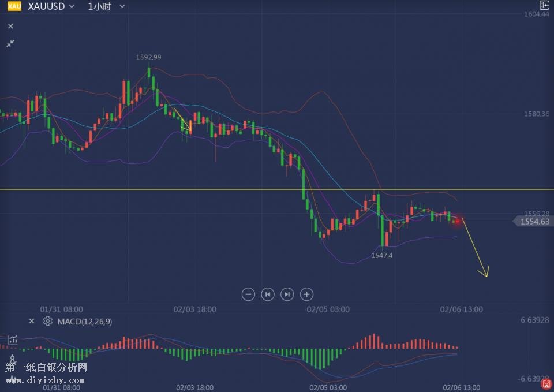Open the chart indicators icon on left
This screenshot has width=554, height=392.
(x=12, y=340)
